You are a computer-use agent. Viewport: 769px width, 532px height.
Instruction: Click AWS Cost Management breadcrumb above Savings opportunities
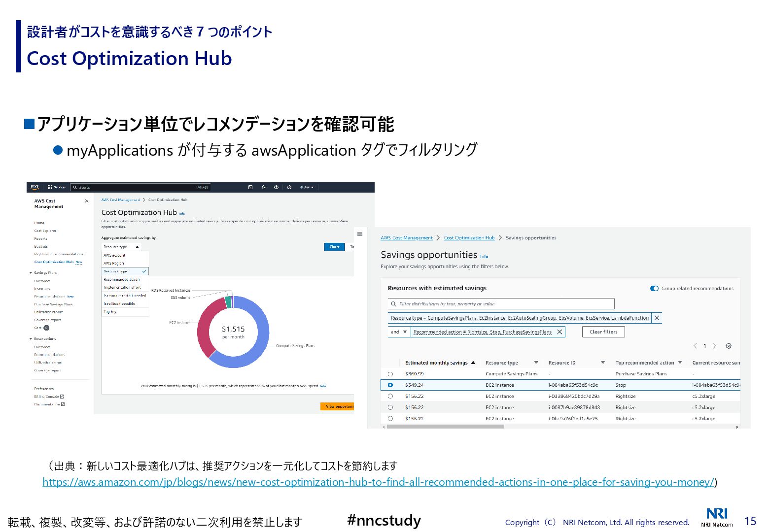407,238
